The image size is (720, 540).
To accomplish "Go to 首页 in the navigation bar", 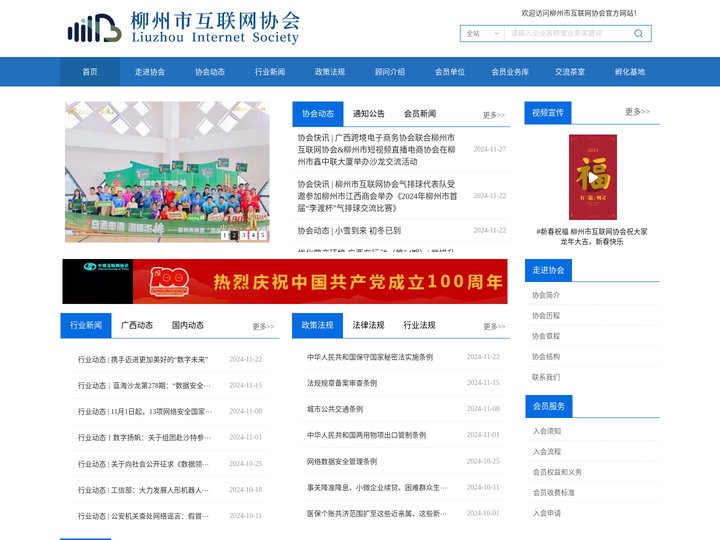I will coord(90,72).
